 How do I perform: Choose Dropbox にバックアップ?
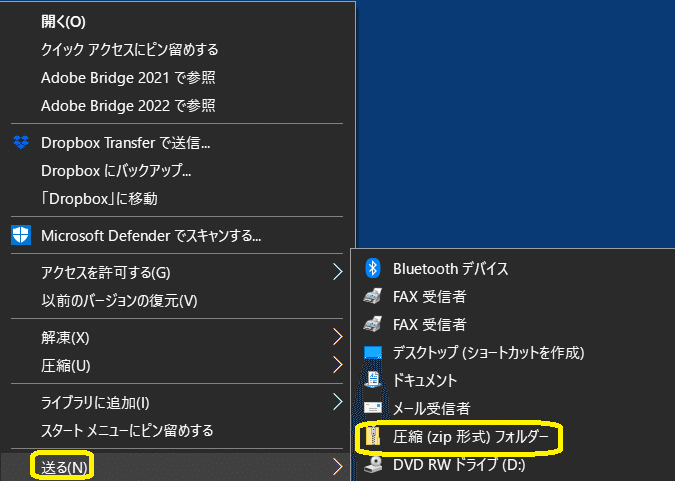tap(116, 171)
